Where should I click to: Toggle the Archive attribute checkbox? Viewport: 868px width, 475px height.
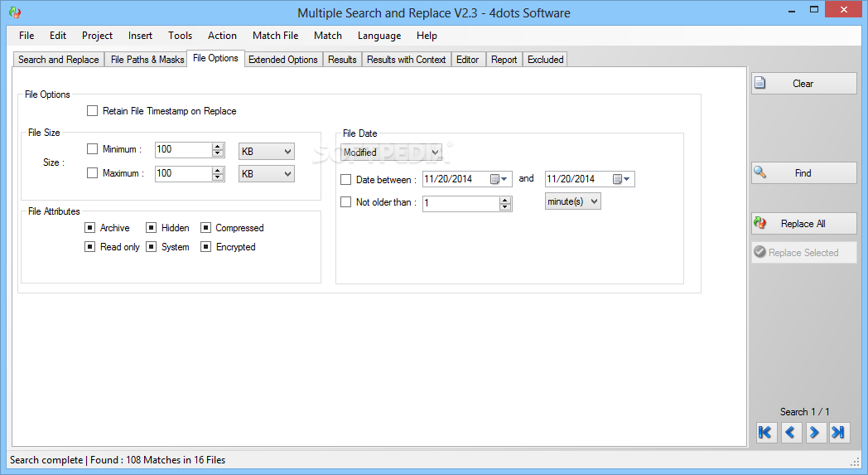point(89,227)
